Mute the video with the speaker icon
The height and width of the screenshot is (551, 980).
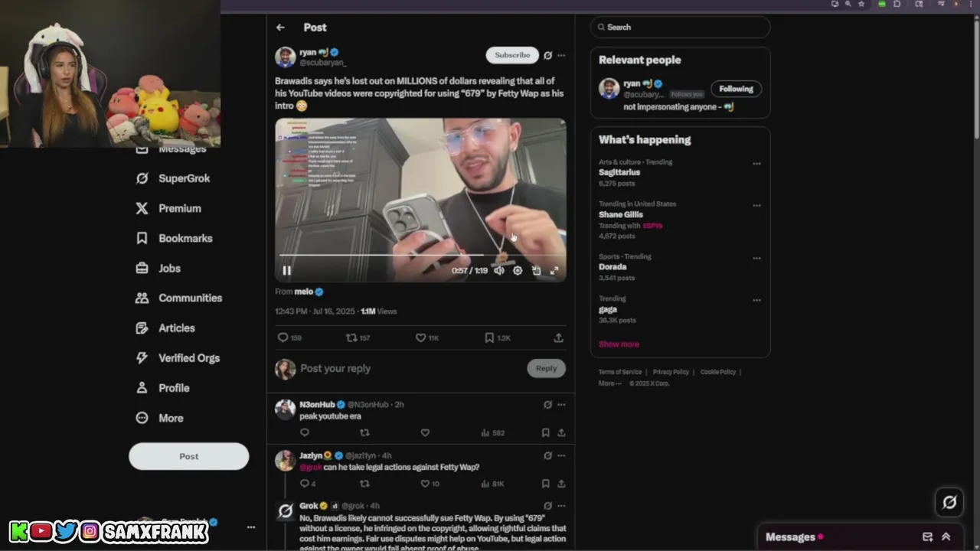pos(499,270)
